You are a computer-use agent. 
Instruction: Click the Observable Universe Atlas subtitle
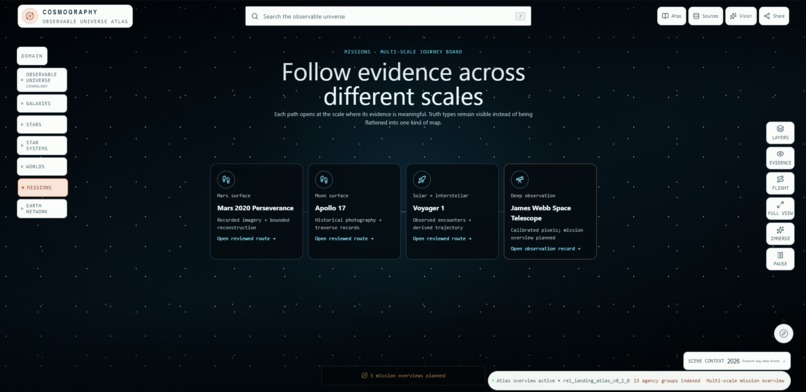(85, 22)
